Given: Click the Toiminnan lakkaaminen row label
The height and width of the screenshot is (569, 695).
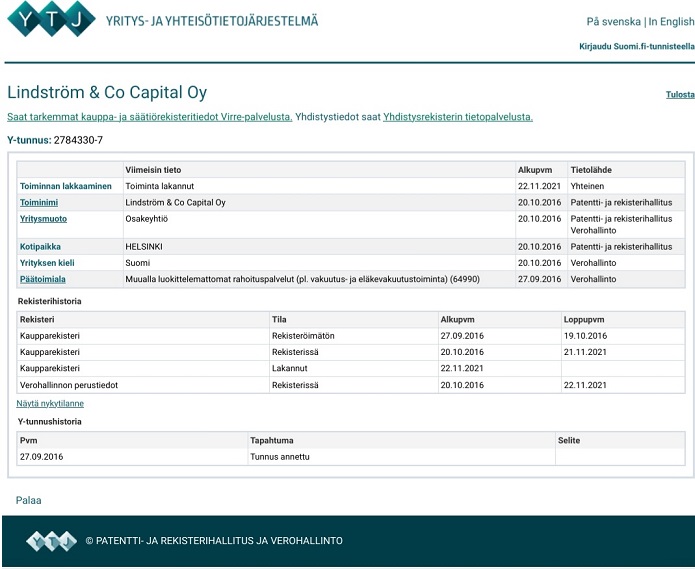Looking at the screenshot, I should click(x=66, y=186).
